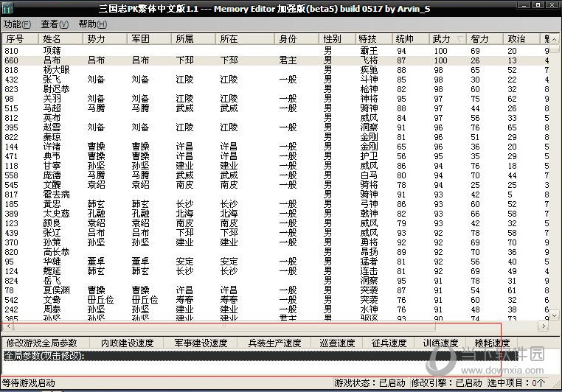Open the 查看(V) menu

coord(55,24)
